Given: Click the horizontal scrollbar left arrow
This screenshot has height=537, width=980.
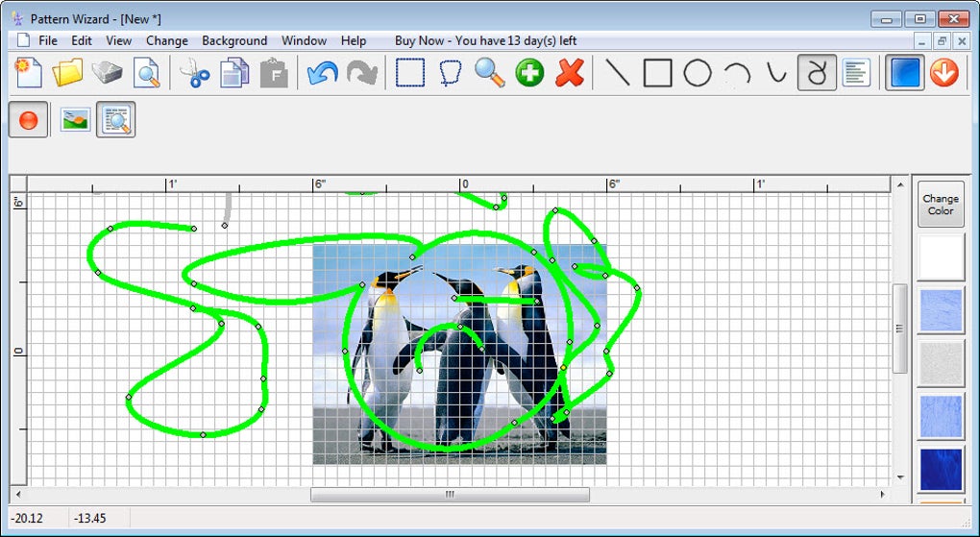Looking at the screenshot, I should point(18,495).
